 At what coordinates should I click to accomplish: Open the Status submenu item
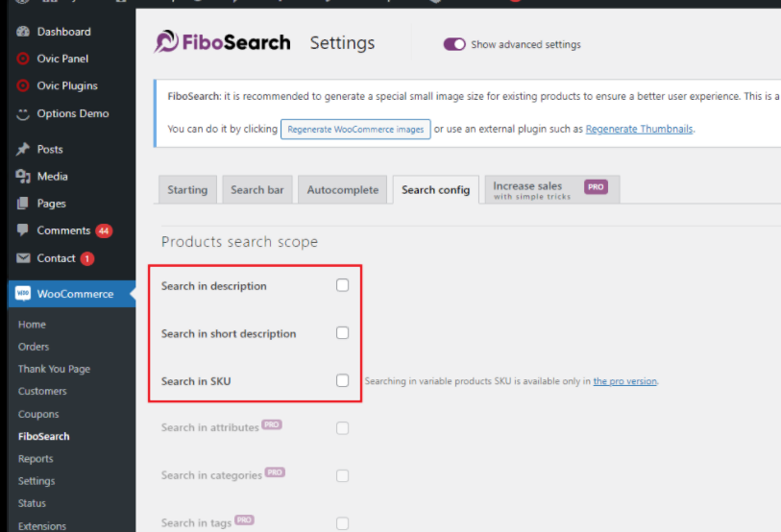point(32,503)
